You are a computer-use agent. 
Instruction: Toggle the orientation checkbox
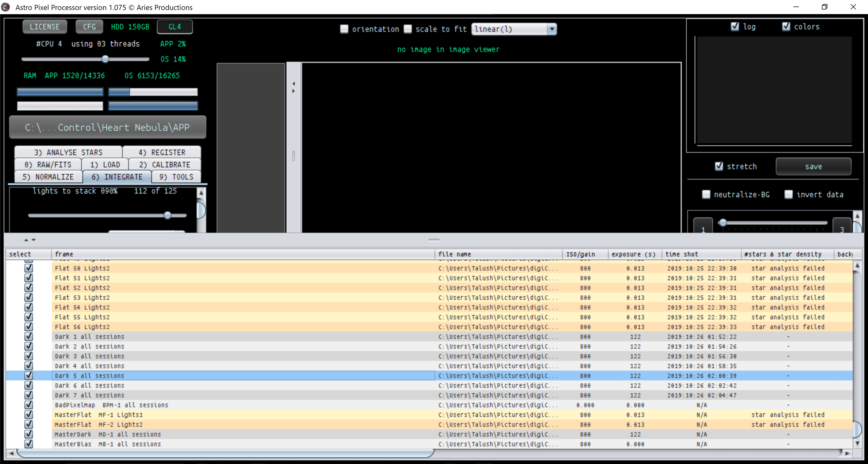(344, 29)
